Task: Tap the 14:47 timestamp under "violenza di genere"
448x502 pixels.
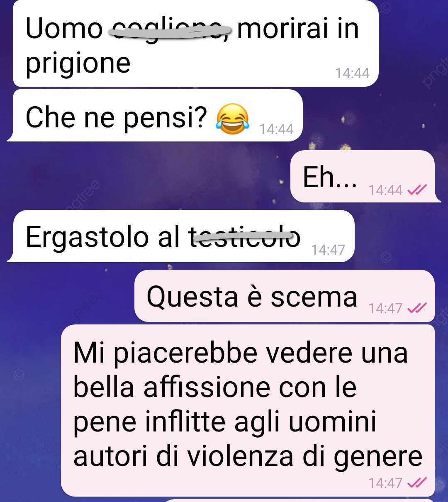Action: click(385, 483)
